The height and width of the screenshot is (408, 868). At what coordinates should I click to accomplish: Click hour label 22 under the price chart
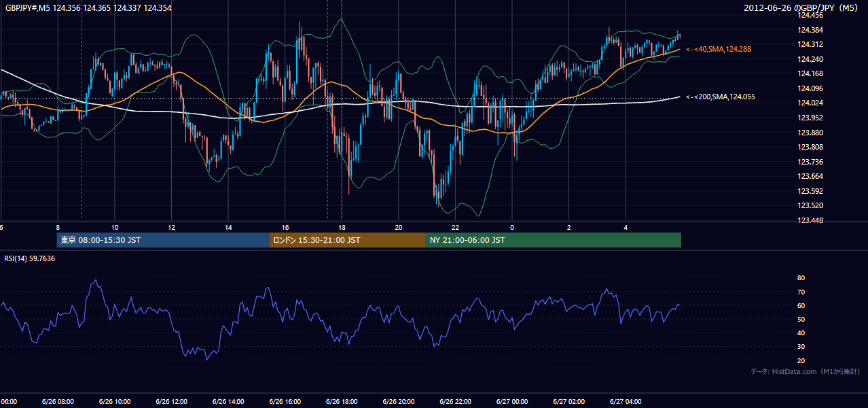pos(455,227)
